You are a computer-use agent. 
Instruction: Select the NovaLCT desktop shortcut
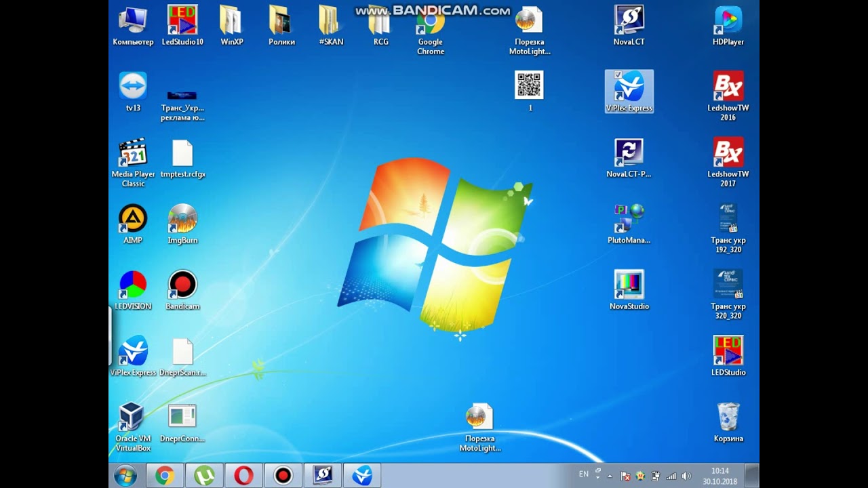[629, 26]
